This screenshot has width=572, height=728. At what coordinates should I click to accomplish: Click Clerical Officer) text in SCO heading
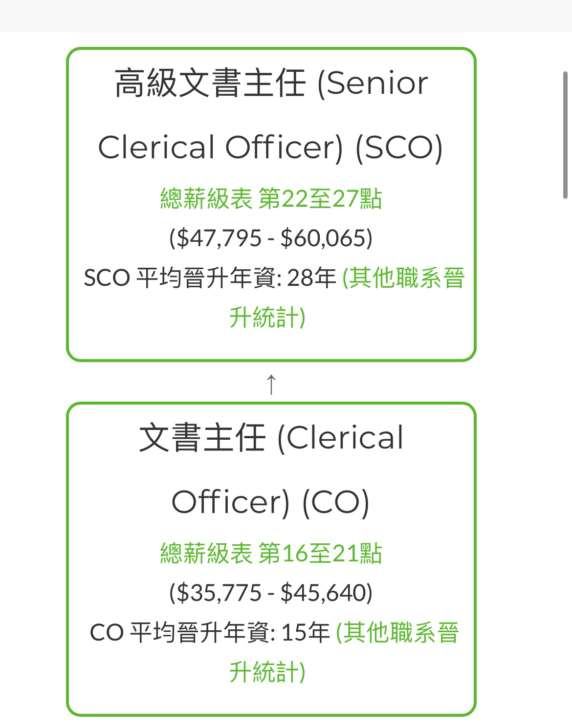(x=221, y=148)
